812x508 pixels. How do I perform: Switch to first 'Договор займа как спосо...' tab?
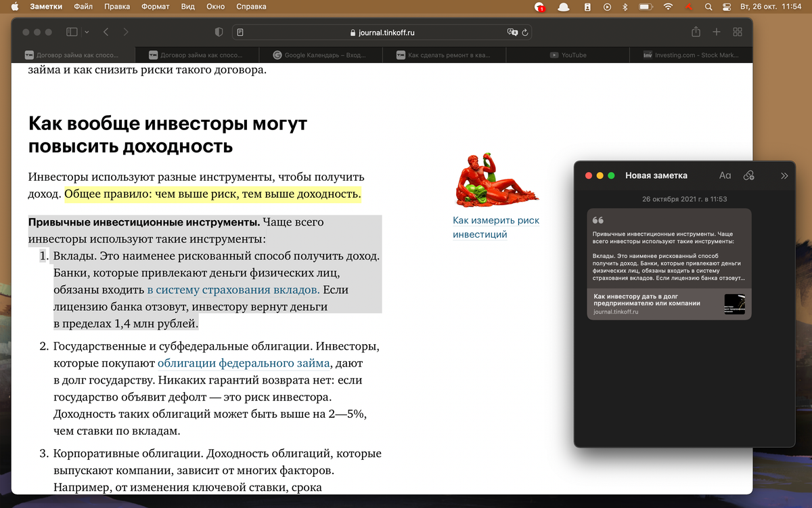(x=73, y=55)
